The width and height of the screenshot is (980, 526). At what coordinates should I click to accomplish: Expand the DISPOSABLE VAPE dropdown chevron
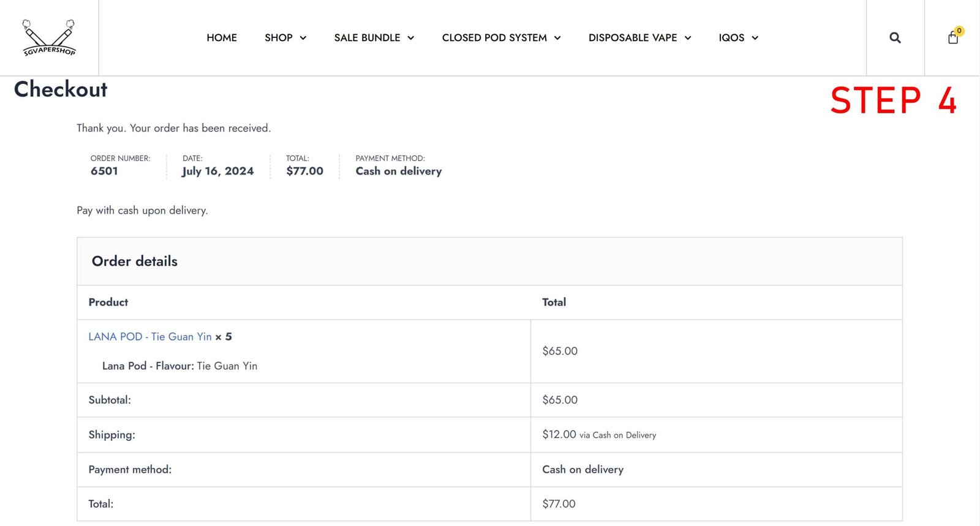[x=688, y=38]
